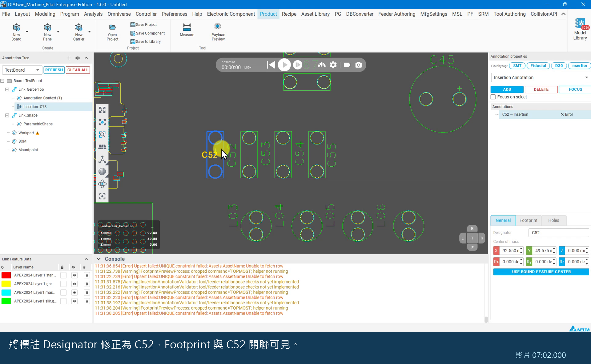Click the DELETE annotation button
Image resolution: width=591 pixels, height=364 pixels.
(x=541, y=89)
